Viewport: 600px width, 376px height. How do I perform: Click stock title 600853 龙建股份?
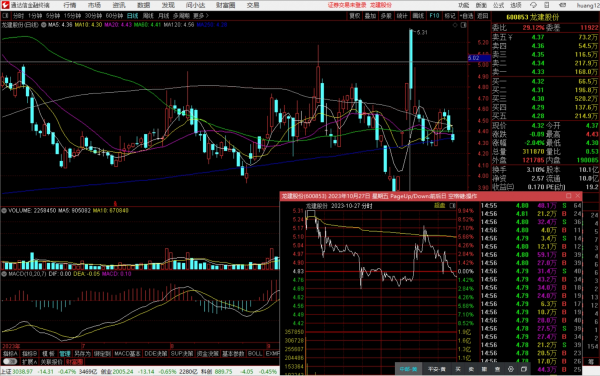click(x=533, y=17)
